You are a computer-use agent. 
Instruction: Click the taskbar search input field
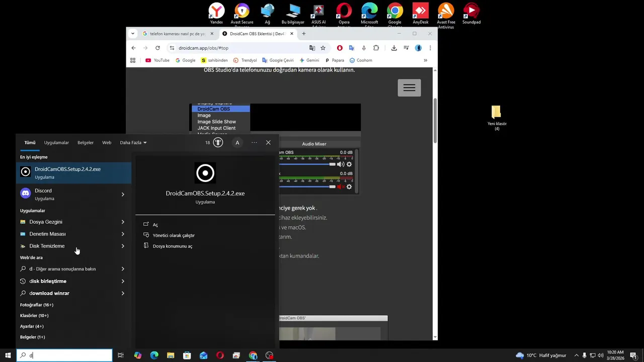pos(64,355)
